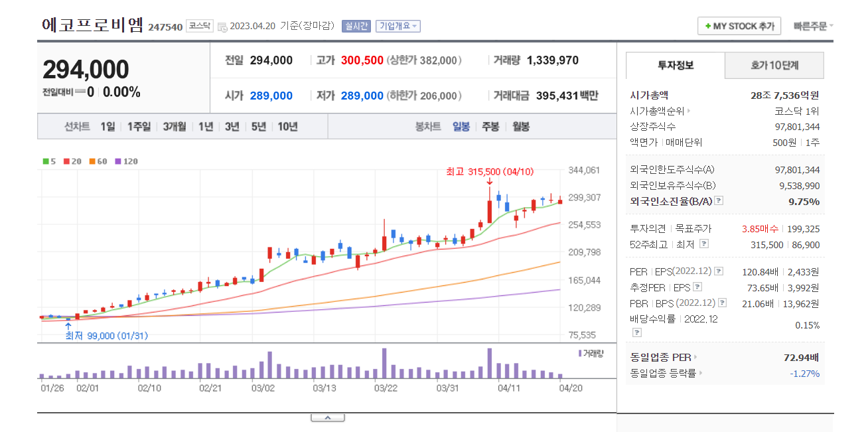Click the 고가 300,500 value
868x432 pixels.
[x=362, y=60]
